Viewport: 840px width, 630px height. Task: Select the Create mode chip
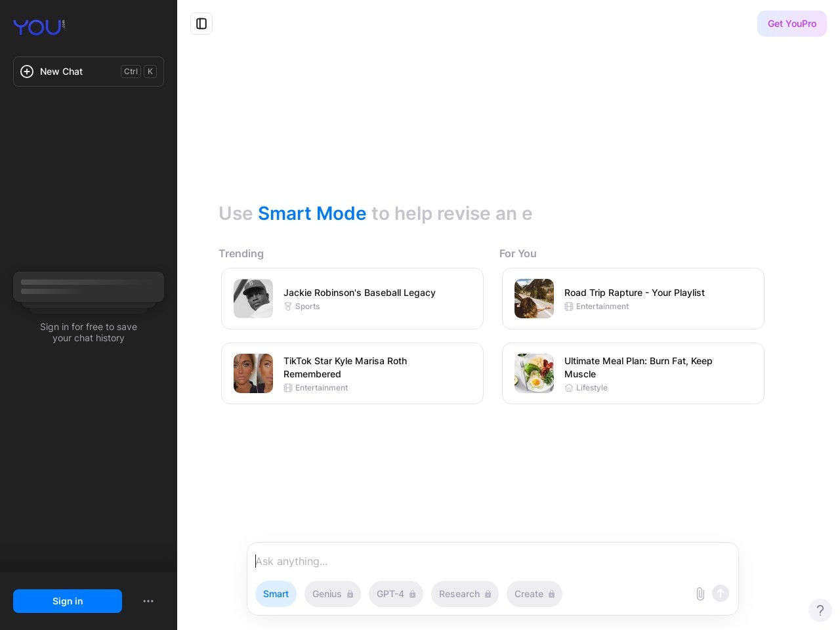534,594
